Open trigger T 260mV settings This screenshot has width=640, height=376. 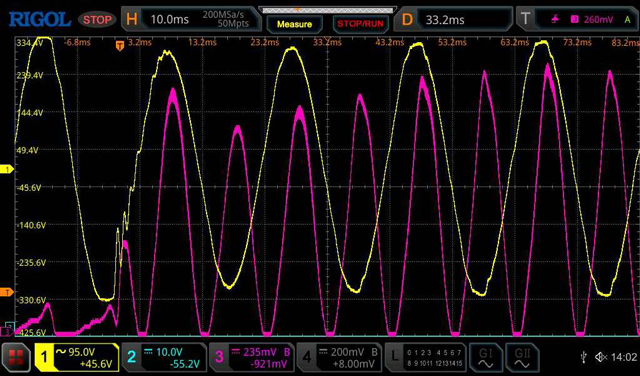[x=577, y=19]
